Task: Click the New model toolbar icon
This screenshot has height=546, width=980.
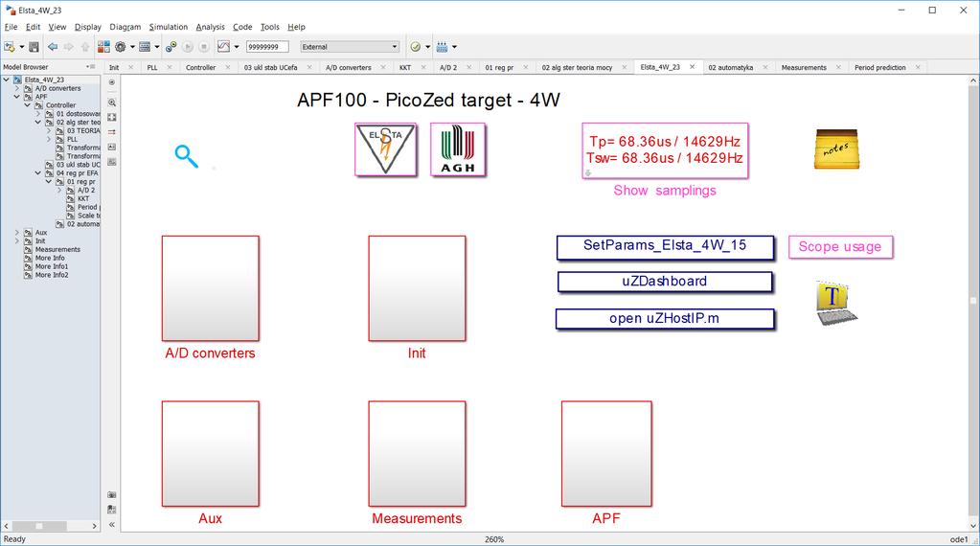Action: (9, 47)
